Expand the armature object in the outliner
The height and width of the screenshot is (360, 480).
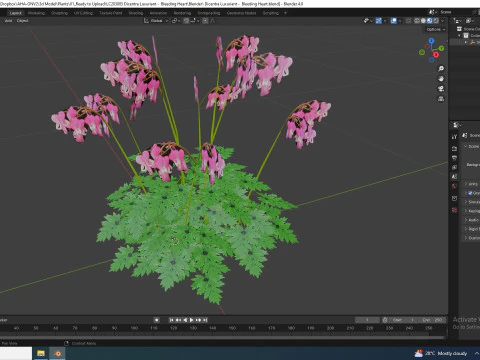tap(466, 42)
